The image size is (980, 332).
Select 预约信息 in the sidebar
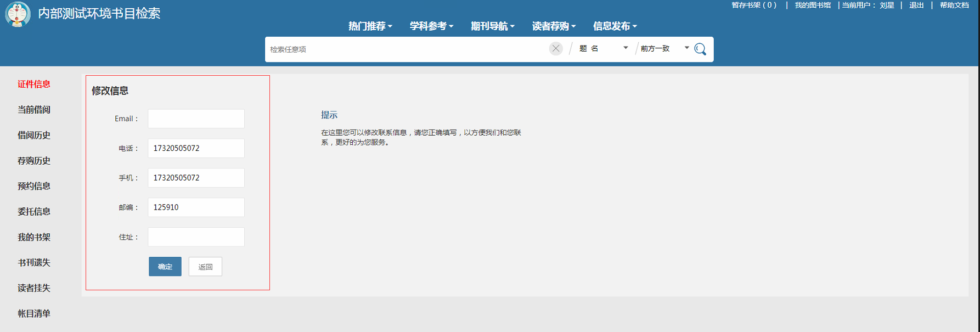coord(34,186)
